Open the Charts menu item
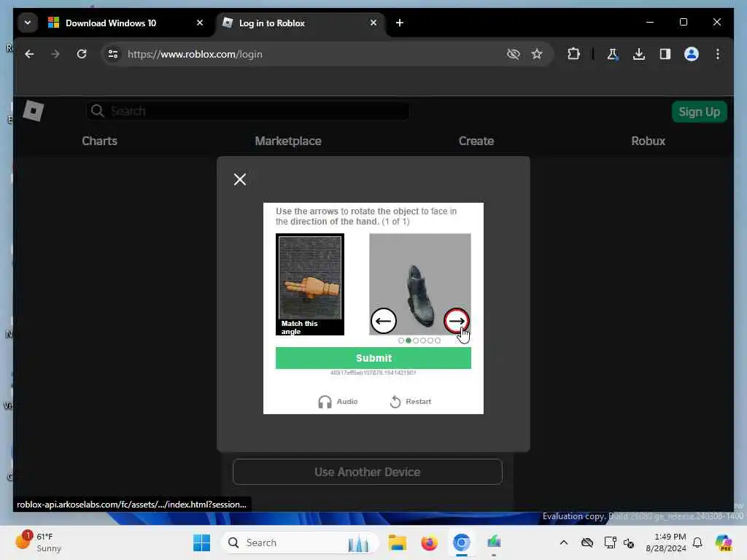The image size is (747, 560). pyautogui.click(x=99, y=141)
